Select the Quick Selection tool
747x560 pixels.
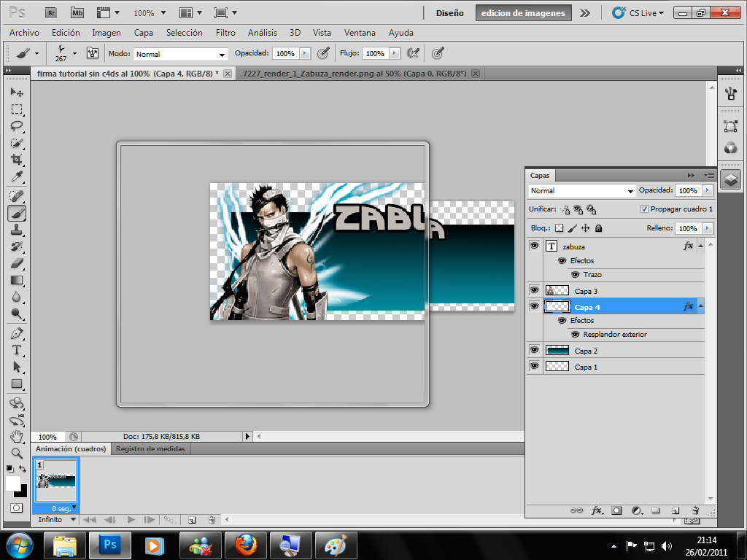pos(17,143)
